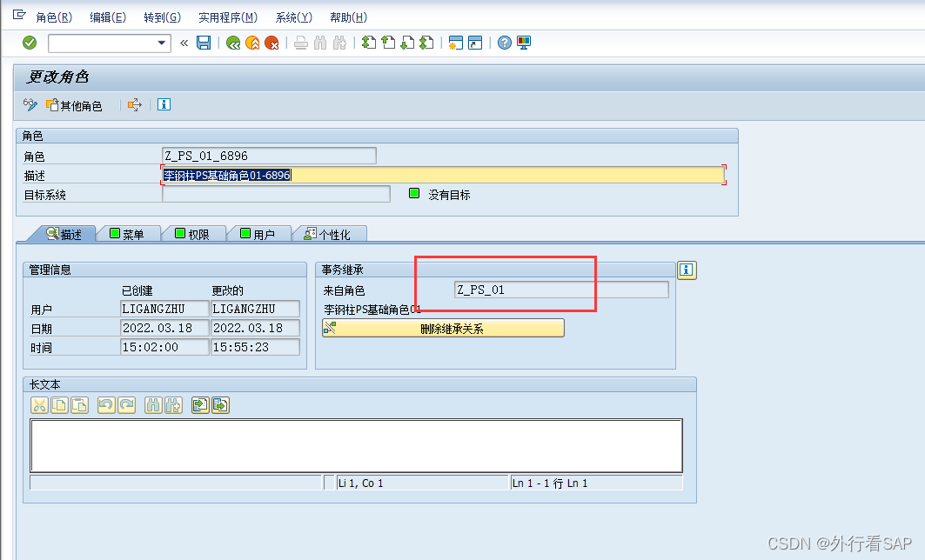Go to first page icon
925x560 pixels.
(x=369, y=43)
